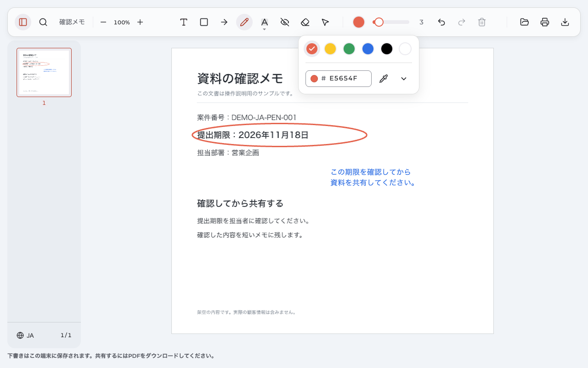Click the 確認メモ document title
Screen dimensions: 588x368
tap(72, 22)
